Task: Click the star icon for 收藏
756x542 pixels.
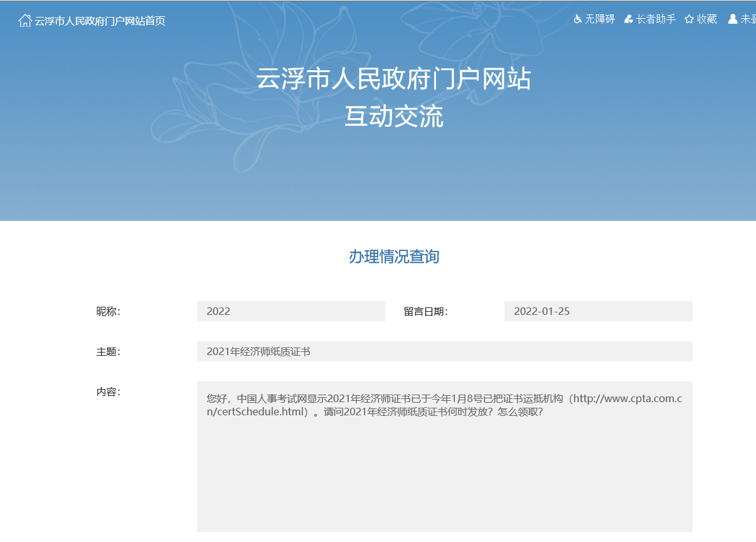Action: [x=689, y=19]
